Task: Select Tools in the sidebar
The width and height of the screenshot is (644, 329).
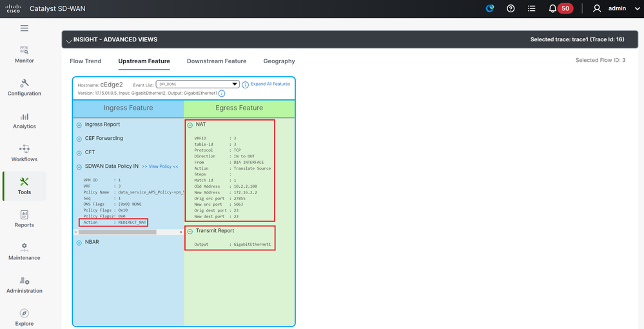Action: click(24, 186)
